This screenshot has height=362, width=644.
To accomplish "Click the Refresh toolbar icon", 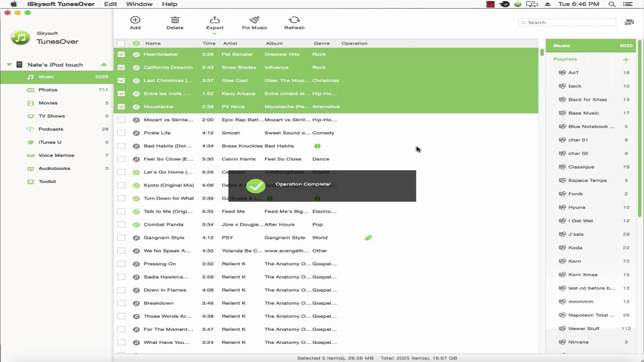I will (x=294, y=20).
